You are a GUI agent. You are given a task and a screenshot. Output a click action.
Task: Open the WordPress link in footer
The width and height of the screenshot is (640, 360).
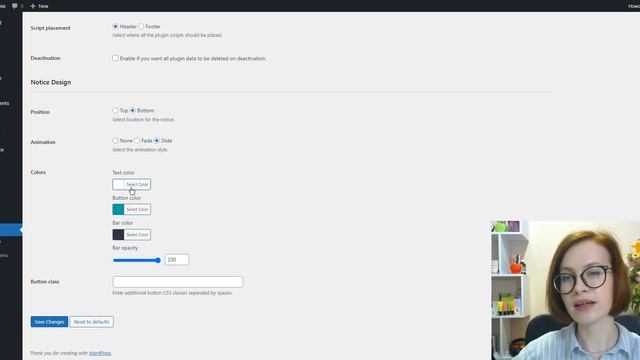pyautogui.click(x=100, y=353)
